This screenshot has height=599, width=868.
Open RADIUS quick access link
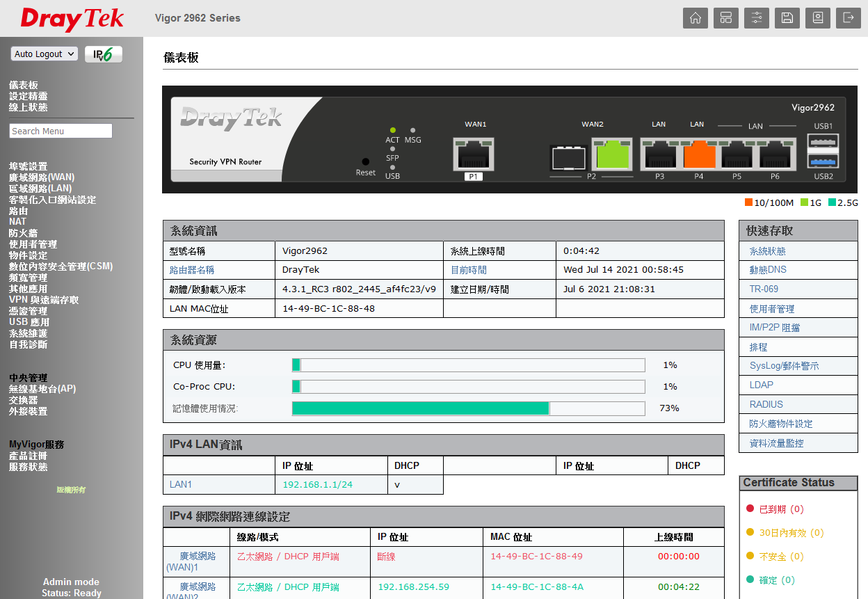coord(766,404)
